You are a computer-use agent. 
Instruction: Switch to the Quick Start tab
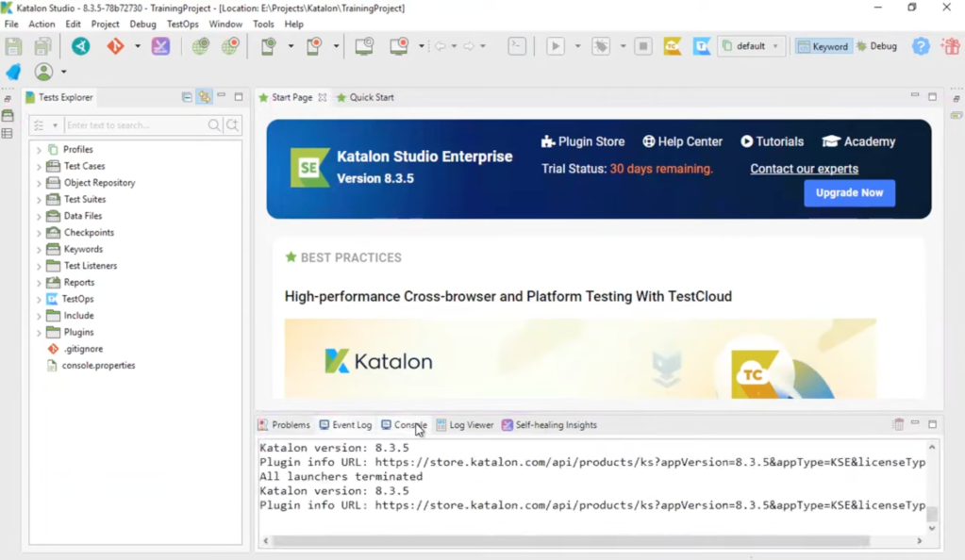(366, 97)
